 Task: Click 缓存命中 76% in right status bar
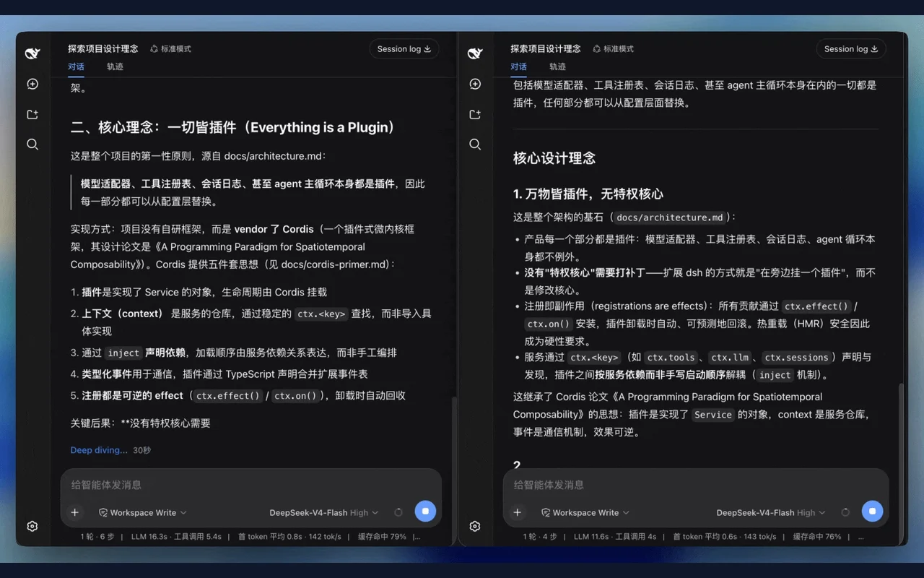coord(817,537)
